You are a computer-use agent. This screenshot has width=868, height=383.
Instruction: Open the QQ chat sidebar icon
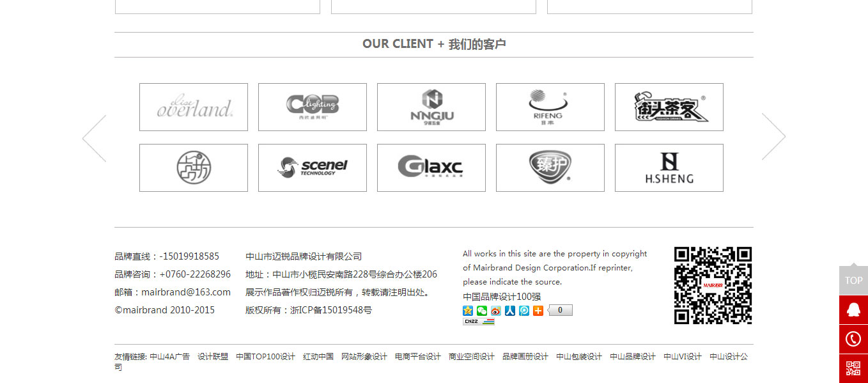[x=853, y=310]
